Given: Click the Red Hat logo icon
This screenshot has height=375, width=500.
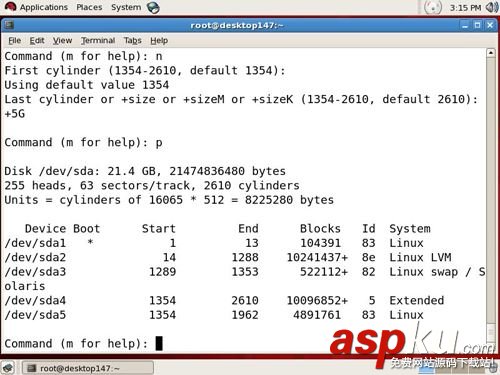Looking at the screenshot, I should [x=10, y=7].
